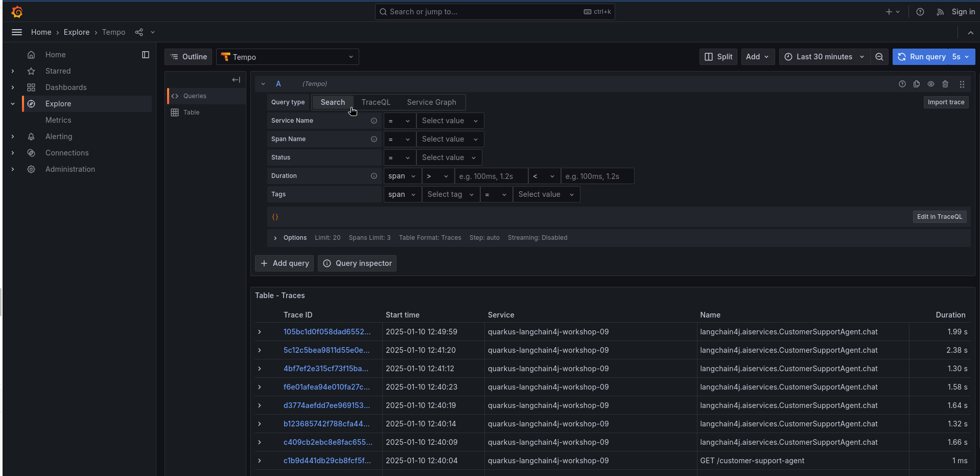Click the Import trace button

946,102
